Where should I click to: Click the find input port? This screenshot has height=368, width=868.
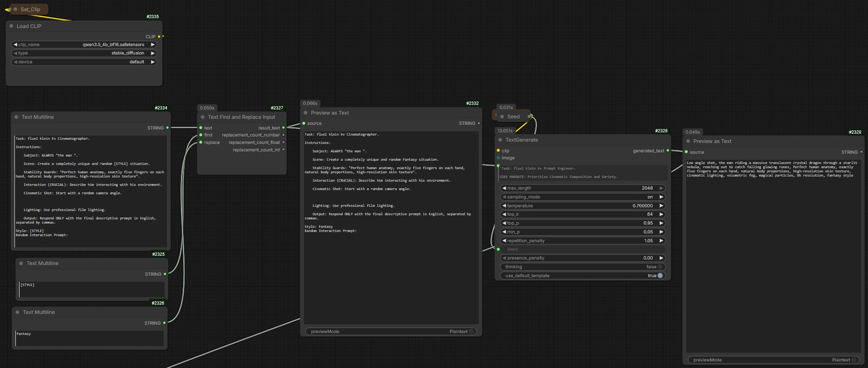[x=201, y=135]
